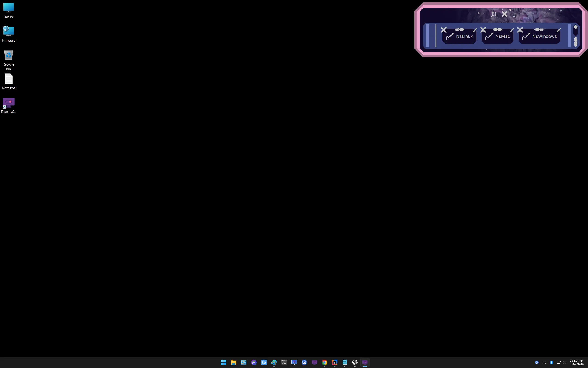Select the NsMac profile label
Image resolution: width=588 pixels, height=368 pixels.
tap(503, 37)
